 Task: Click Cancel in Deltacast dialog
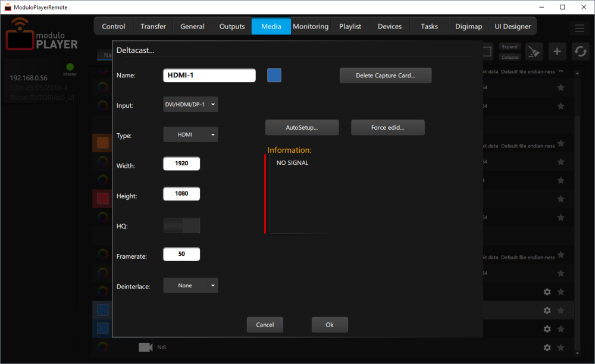[265, 325]
